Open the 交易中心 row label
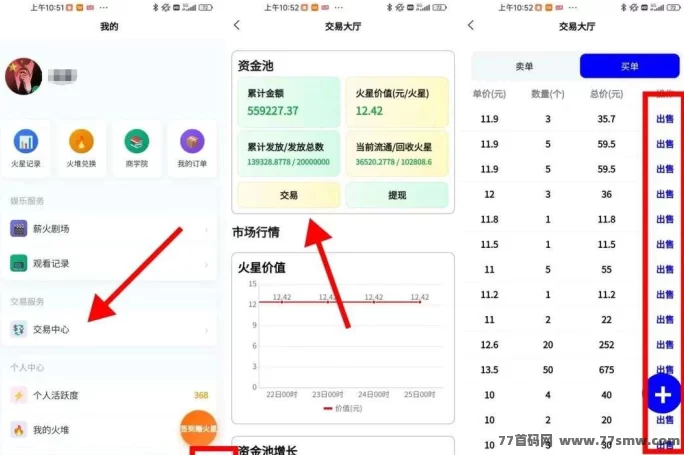Screen dimensions: 684x455 tap(51, 329)
